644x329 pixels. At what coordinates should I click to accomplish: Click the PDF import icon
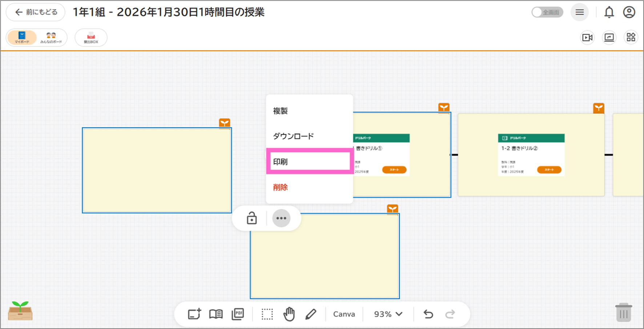pos(238,314)
